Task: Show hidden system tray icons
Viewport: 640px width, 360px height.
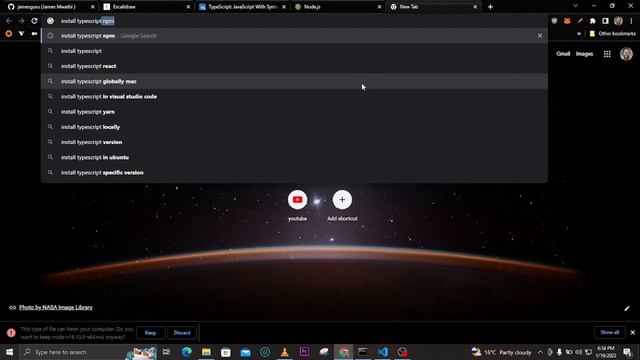Action: click(540, 352)
